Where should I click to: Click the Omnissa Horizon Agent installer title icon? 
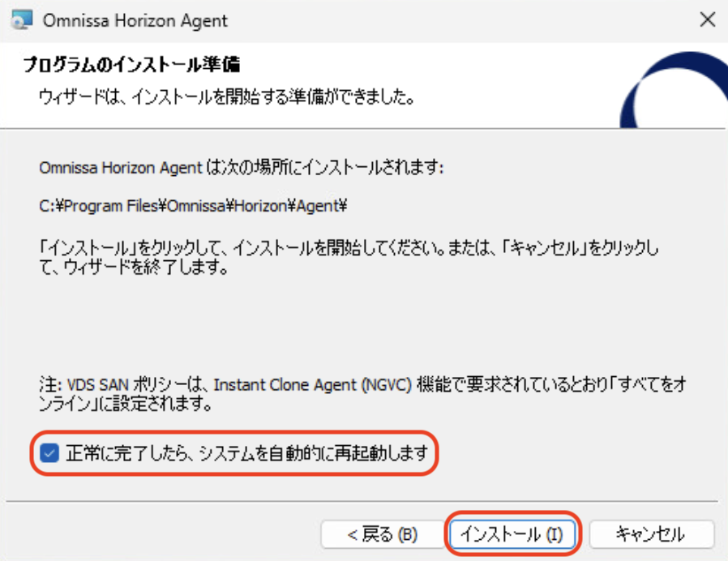[x=22, y=19]
